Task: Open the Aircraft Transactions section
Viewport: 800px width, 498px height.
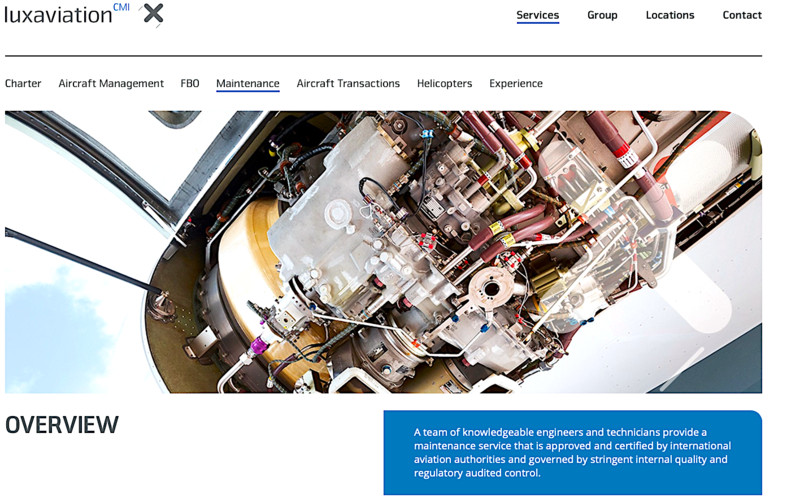Action: (348, 83)
